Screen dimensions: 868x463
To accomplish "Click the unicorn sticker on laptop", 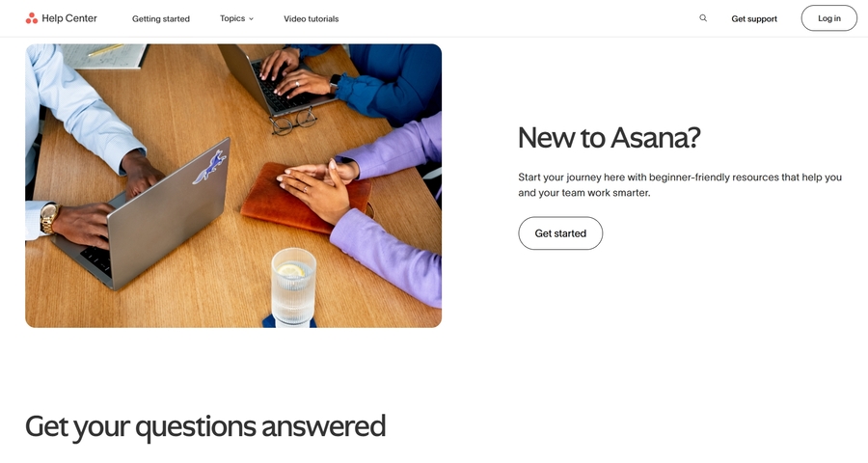I will 210,167.
